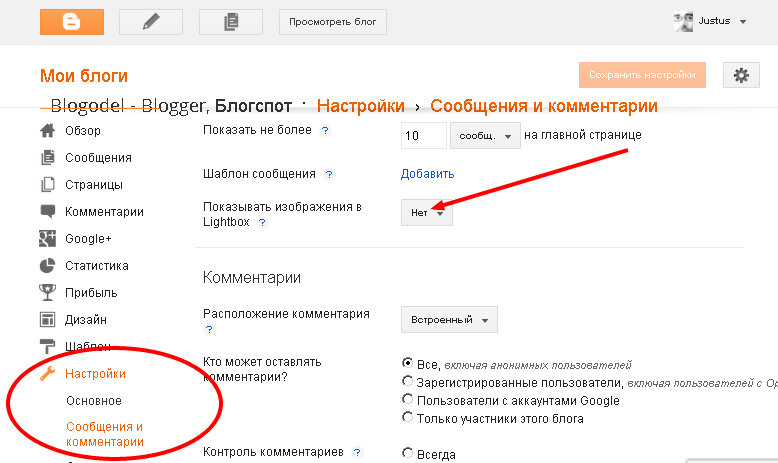The image size is (778, 463).
Task: Click the Сохранить настройки button
Action: tap(642, 75)
